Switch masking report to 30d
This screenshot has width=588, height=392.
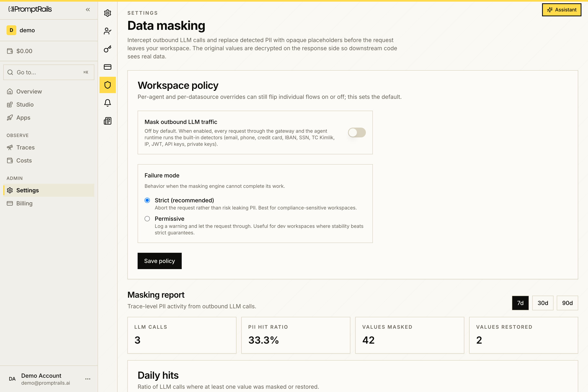(543, 303)
